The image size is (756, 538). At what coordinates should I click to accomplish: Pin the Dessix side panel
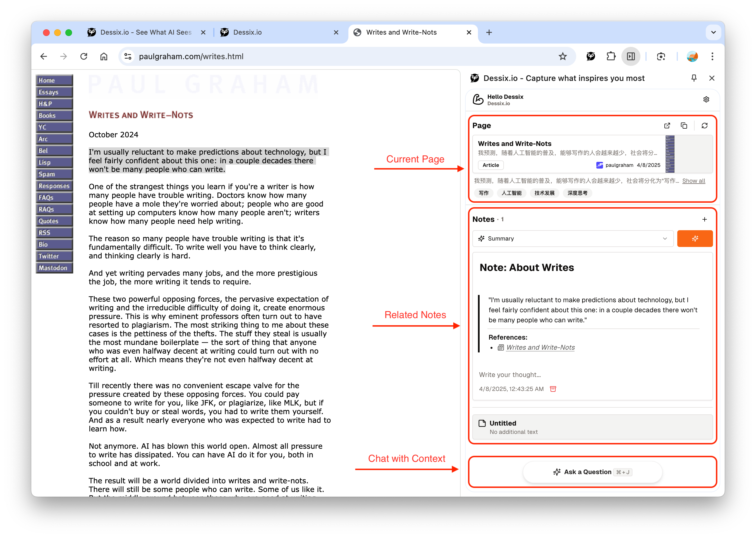click(694, 78)
